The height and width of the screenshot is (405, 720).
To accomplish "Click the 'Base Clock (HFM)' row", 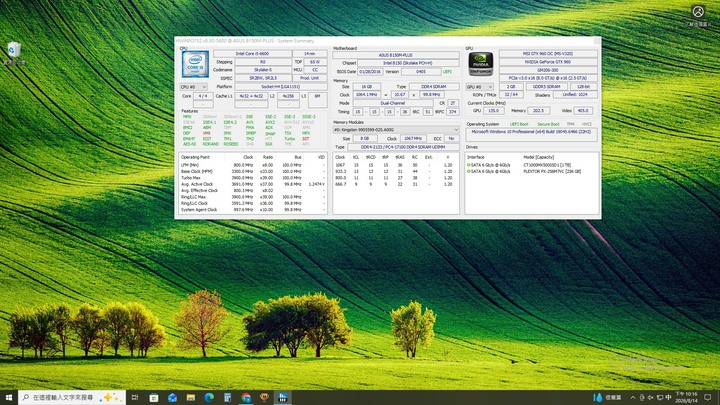I will click(x=253, y=171).
